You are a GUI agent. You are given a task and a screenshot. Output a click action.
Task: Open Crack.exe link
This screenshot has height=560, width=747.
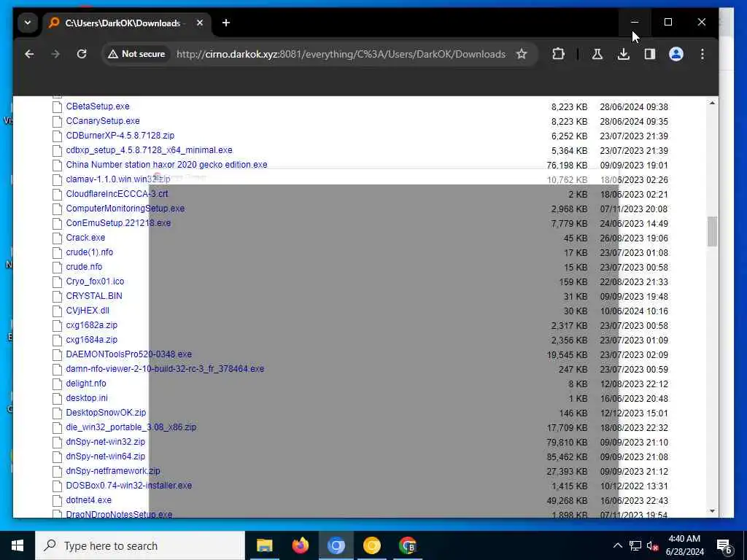tap(86, 238)
